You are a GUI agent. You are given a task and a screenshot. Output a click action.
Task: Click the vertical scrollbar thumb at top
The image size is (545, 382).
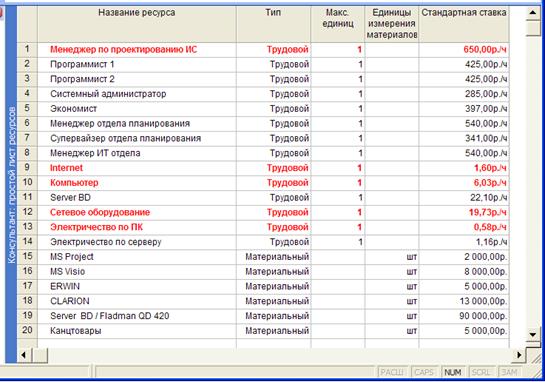point(532,28)
